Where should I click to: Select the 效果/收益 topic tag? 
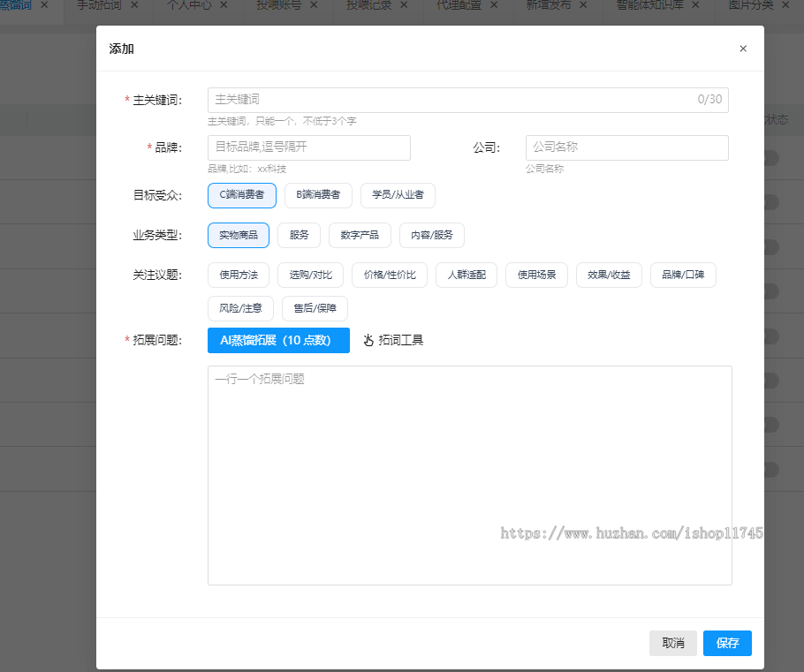(609, 276)
